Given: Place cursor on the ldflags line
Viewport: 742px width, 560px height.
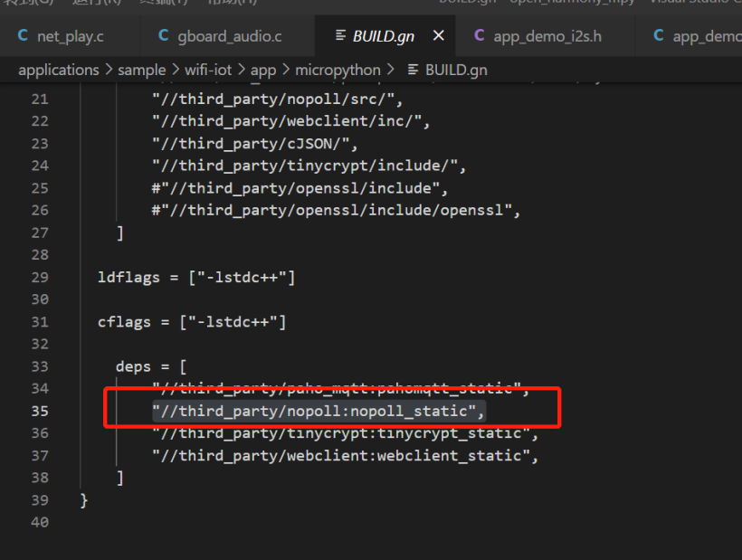Looking at the screenshot, I should pyautogui.click(x=196, y=277).
